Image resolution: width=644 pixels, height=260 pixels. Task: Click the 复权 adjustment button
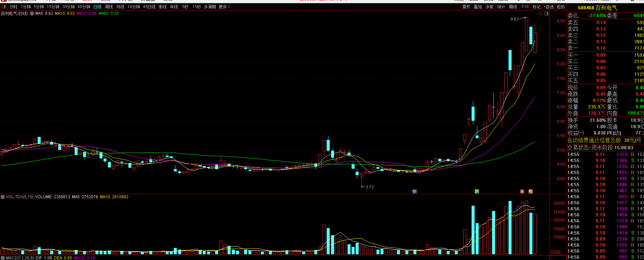pos(467,7)
